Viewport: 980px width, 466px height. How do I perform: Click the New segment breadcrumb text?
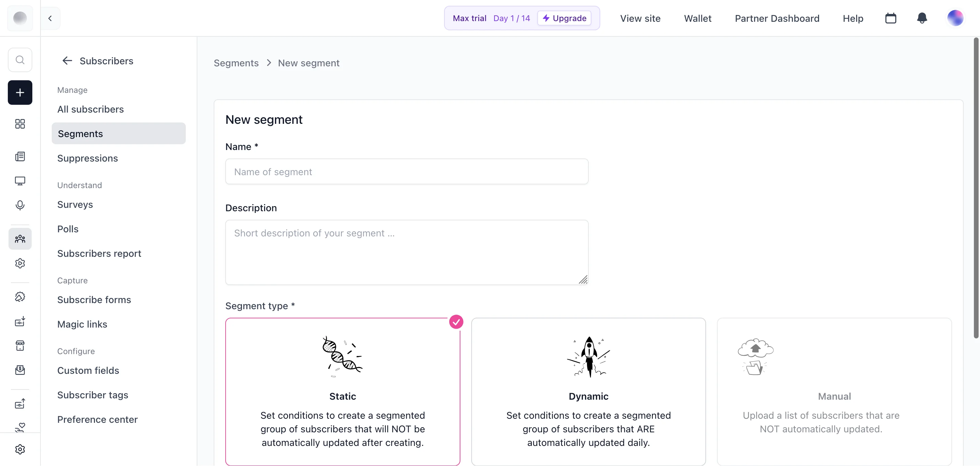tap(309, 63)
